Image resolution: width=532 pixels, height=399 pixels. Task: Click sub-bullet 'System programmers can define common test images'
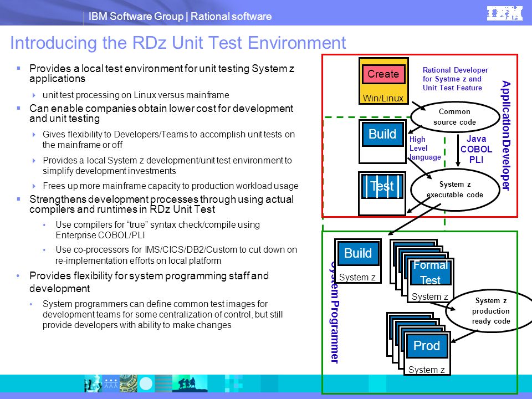pos(162,315)
